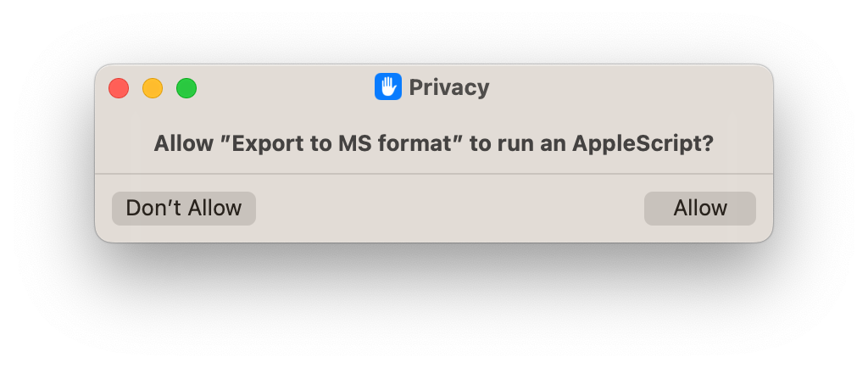The image size is (868, 368).
Task: Click the red traffic light circle
Action: (119, 88)
